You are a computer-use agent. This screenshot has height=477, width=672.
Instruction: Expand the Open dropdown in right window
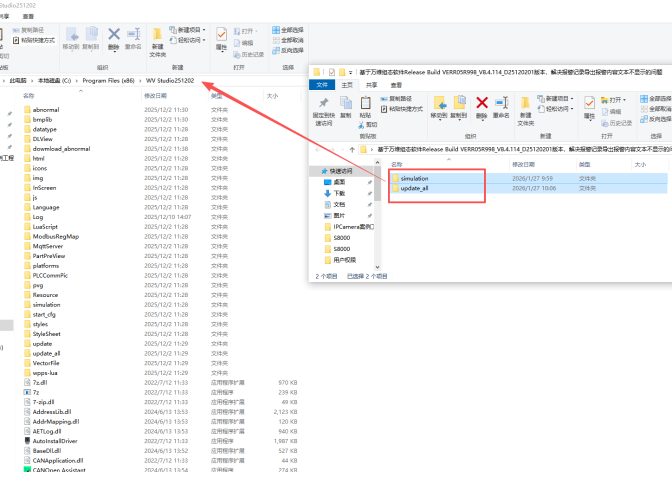616,99
